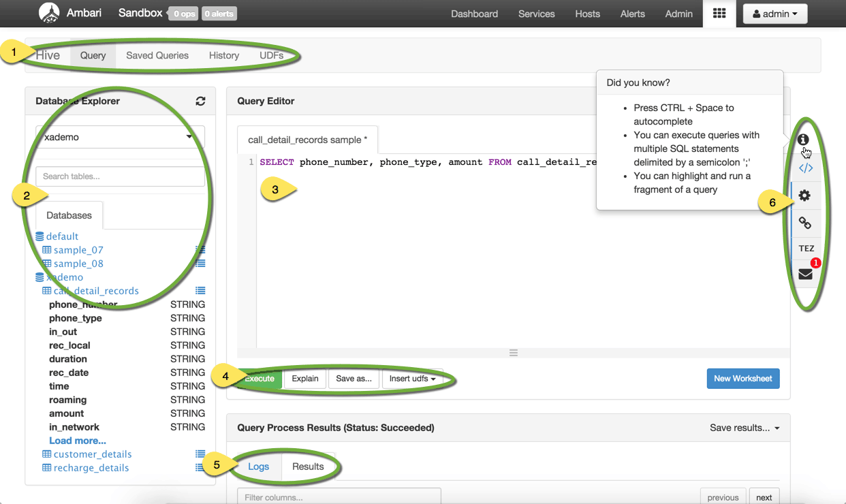Open notifications envelope icon
This screenshot has height=504, width=846.
806,274
